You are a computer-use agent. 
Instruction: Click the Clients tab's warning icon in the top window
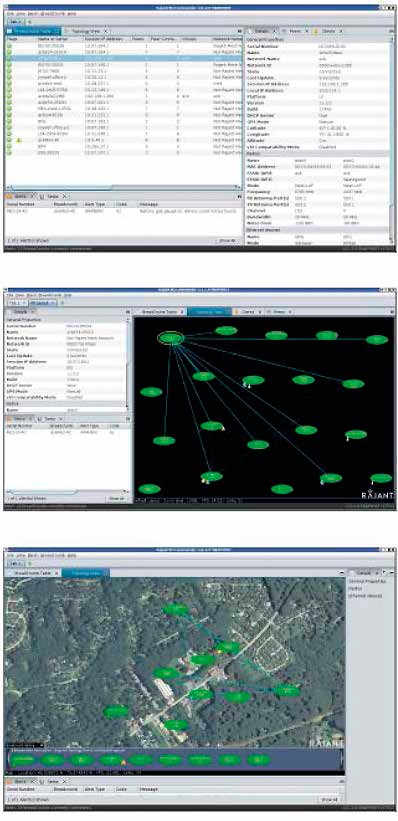coord(316,31)
